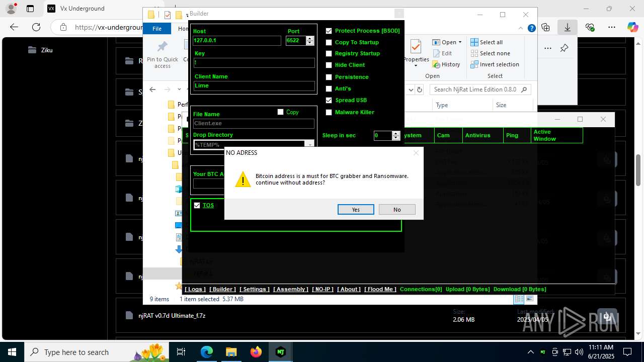Image resolution: width=644 pixels, height=362 pixels.
Task: Uncheck Spread USB
Action: (x=329, y=100)
